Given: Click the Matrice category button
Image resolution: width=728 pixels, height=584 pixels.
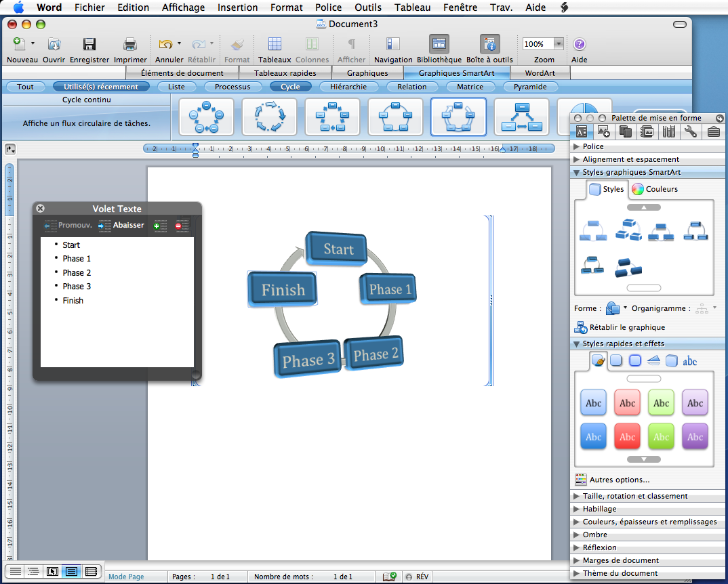Looking at the screenshot, I should (x=470, y=87).
